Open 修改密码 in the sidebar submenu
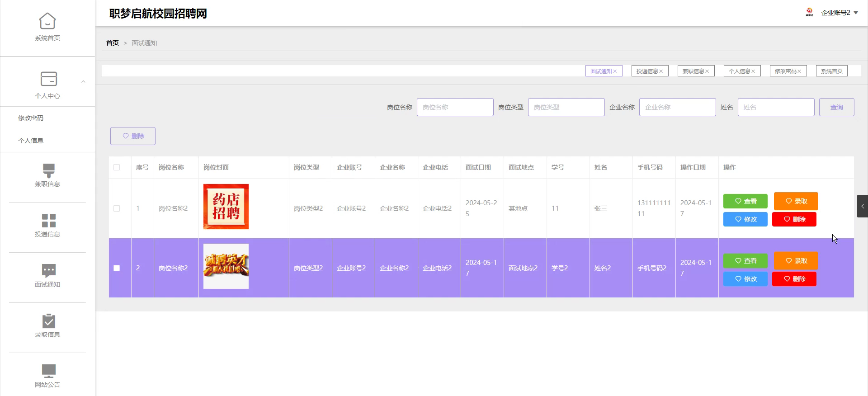Image resolution: width=868 pixels, height=396 pixels. click(31, 118)
